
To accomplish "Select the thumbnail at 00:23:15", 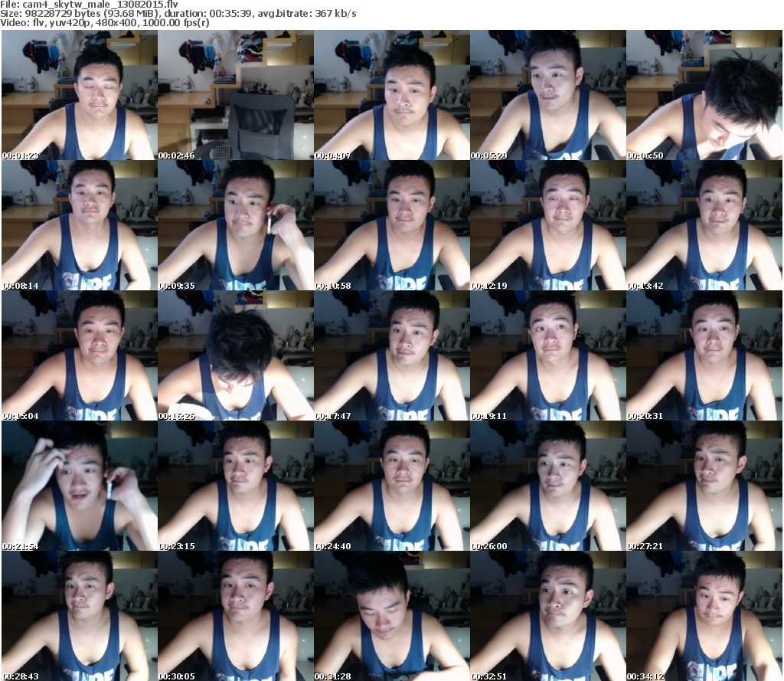I will click(236, 486).
